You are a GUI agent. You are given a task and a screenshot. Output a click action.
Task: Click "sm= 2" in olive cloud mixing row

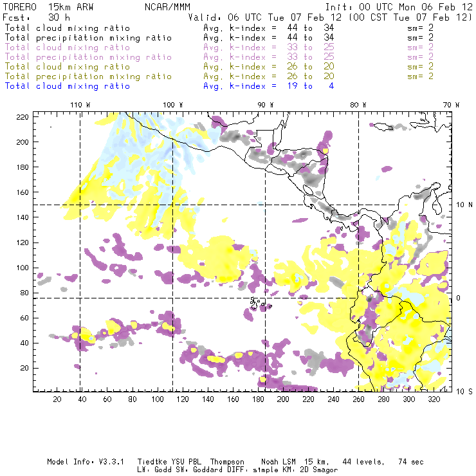click(x=421, y=66)
